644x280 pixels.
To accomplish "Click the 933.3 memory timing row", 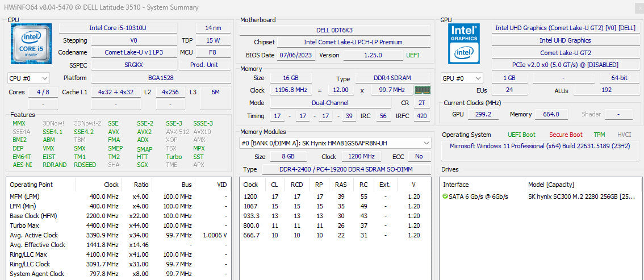I will 334,216.
